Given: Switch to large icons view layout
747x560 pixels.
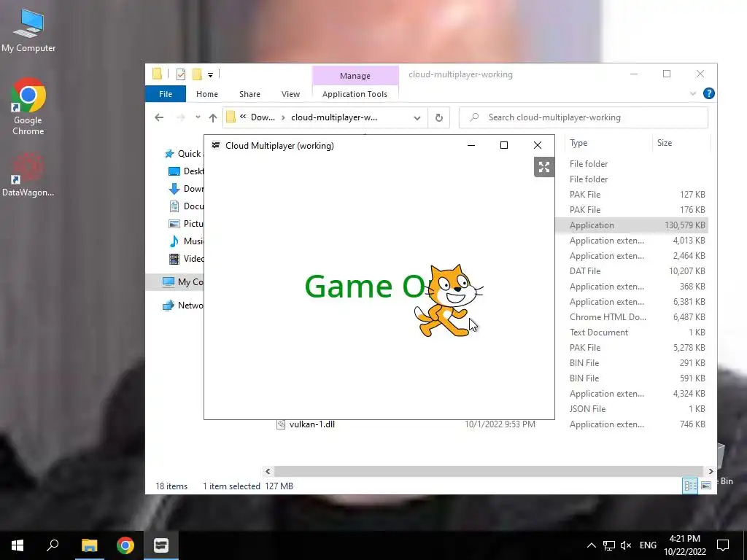Looking at the screenshot, I should tap(706, 485).
